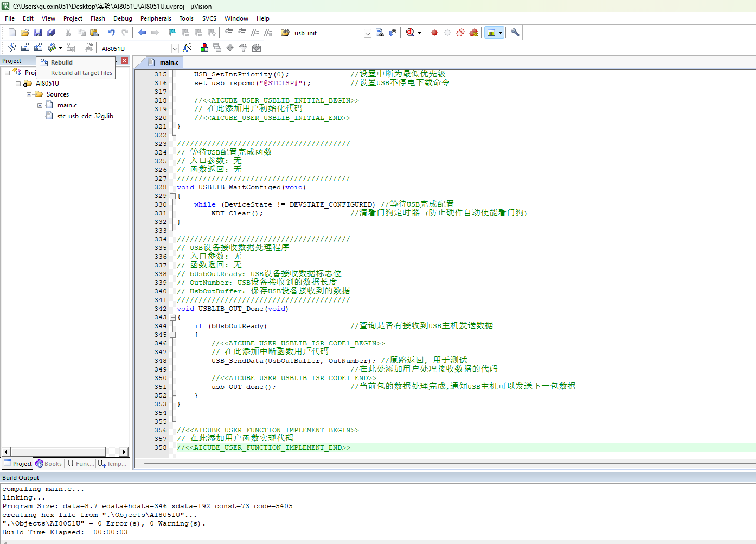Open the Flash menu
This screenshot has width=756, height=544.
point(98,18)
